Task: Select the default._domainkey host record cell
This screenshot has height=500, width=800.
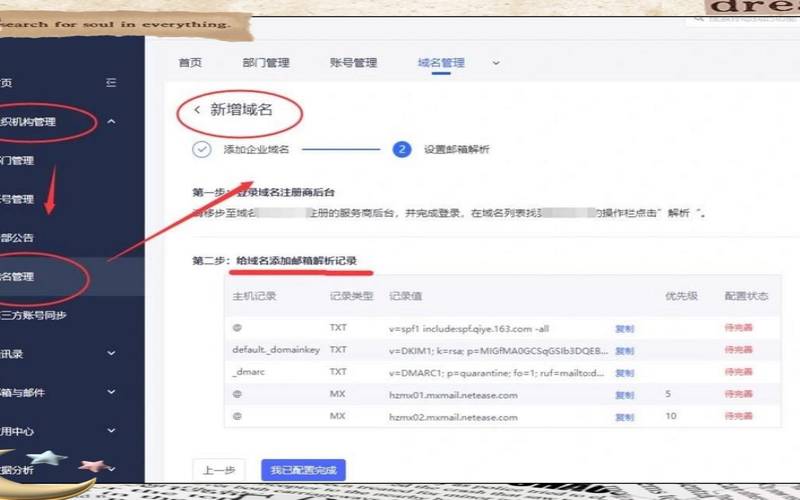Action: (x=276, y=349)
